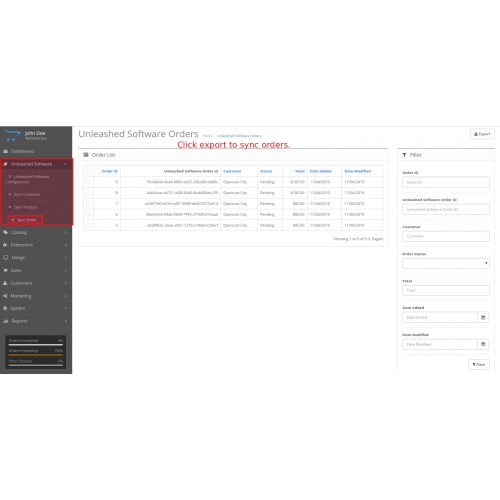The image size is (500, 500).
Task: Open the Order Status dropdown
Action: 446,263
